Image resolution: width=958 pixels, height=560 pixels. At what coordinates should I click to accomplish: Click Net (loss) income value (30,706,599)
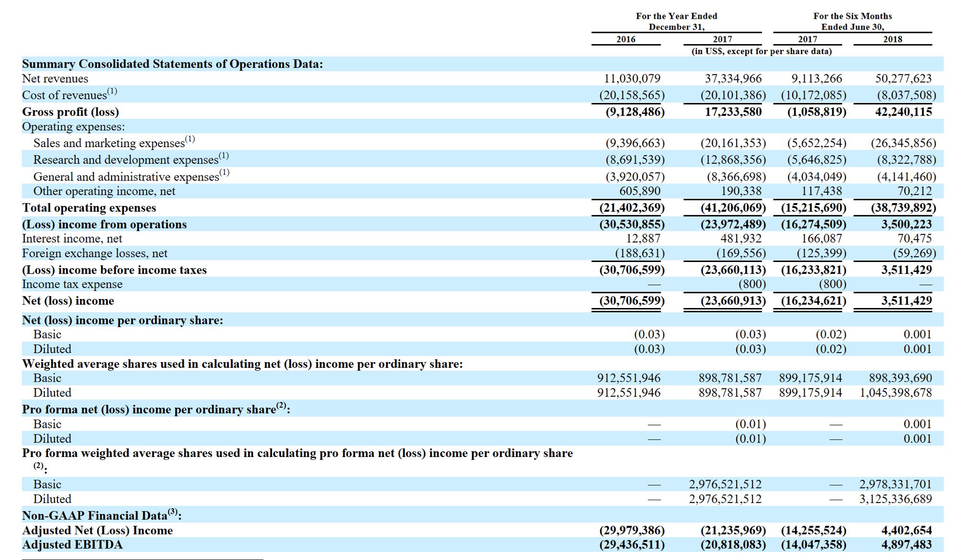(632, 301)
